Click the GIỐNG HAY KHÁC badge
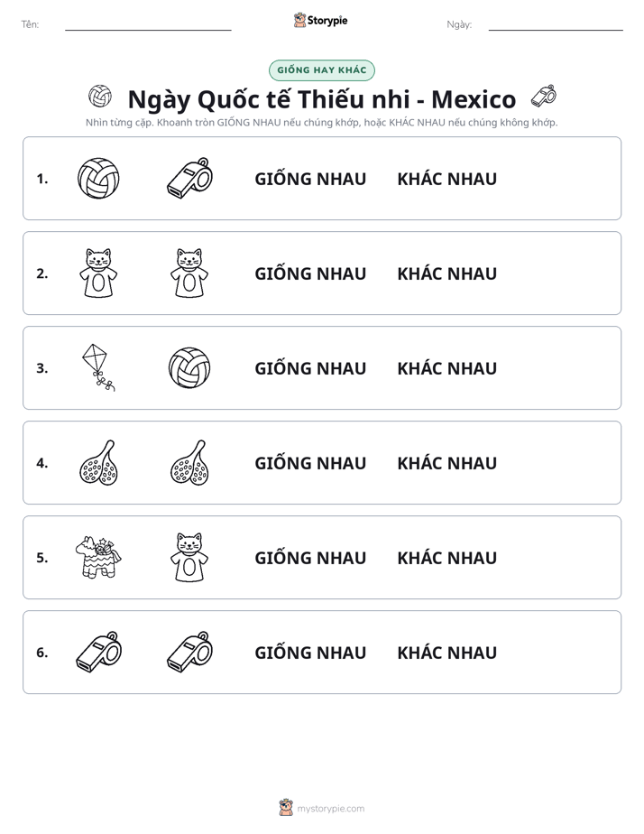The height and width of the screenshot is (834, 644). click(321, 70)
